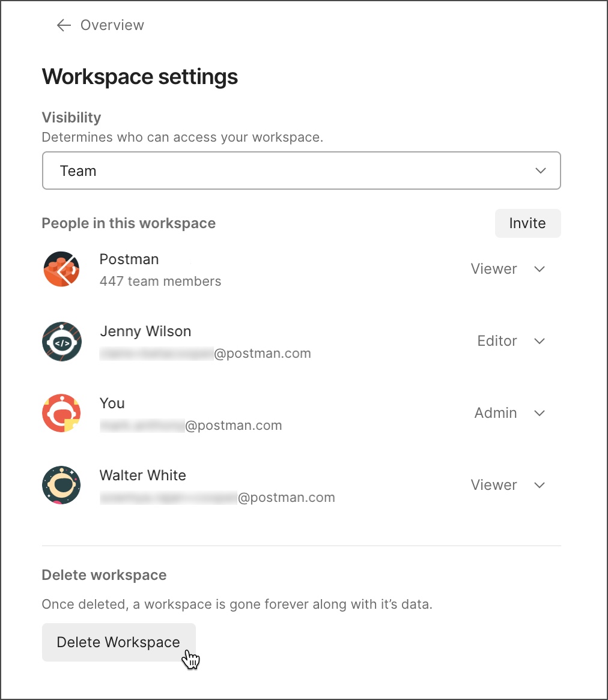608x700 pixels.
Task: Invite people to this workspace
Action: 527,223
